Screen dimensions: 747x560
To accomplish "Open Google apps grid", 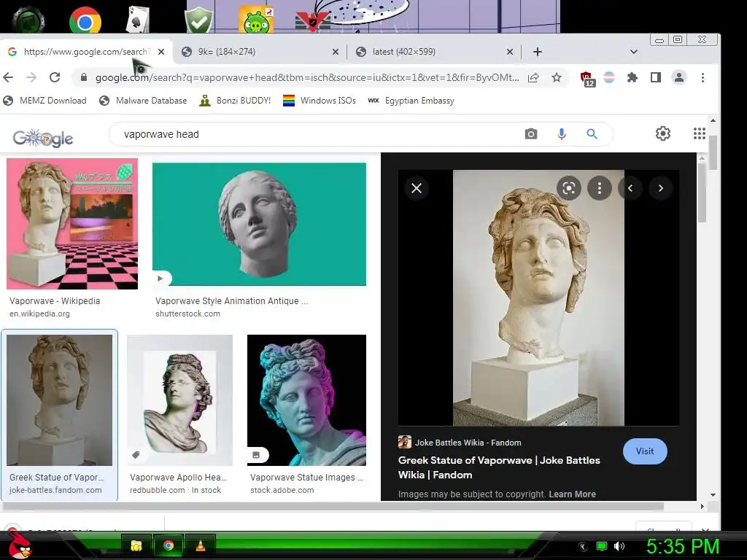I will coord(700,134).
